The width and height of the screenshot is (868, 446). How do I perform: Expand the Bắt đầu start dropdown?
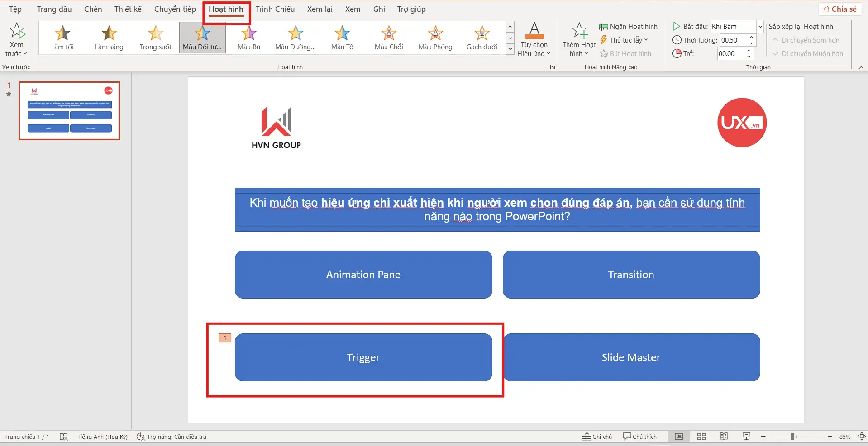click(x=760, y=27)
